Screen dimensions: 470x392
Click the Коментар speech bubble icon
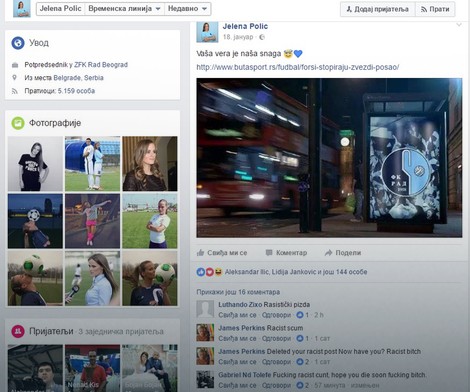tap(269, 253)
